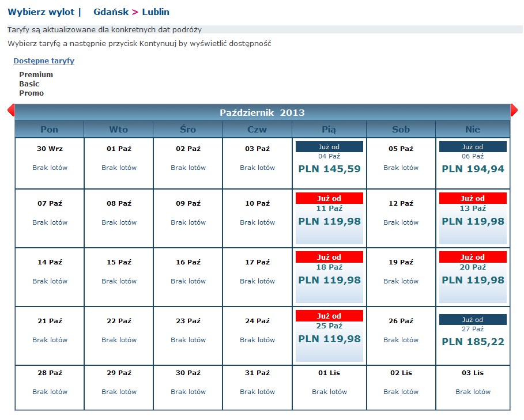Pick the 18 Paź fare PLN 119,98
Screen dimensions: 524x420
(329, 277)
